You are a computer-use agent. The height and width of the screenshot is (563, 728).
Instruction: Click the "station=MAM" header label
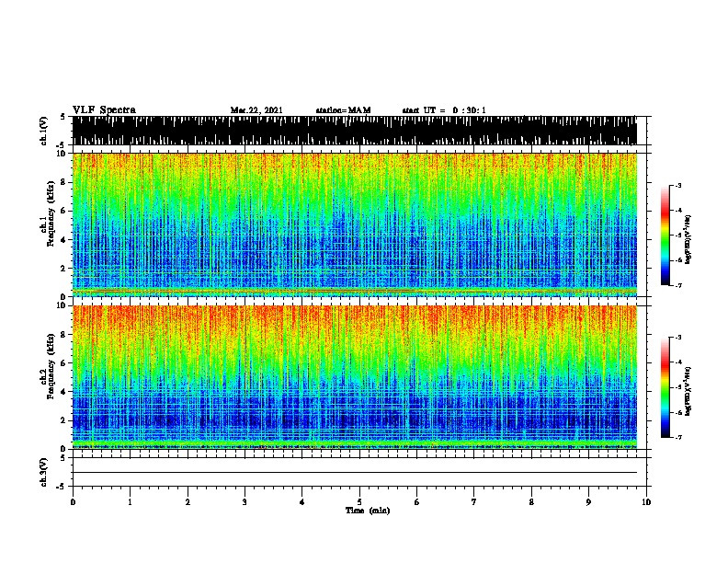tap(343, 110)
